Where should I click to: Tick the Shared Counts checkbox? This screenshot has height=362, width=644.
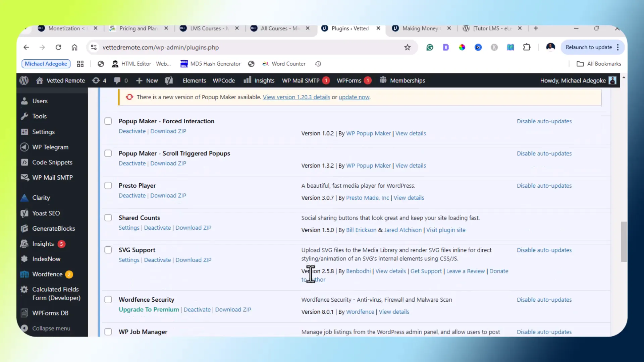[108, 218]
